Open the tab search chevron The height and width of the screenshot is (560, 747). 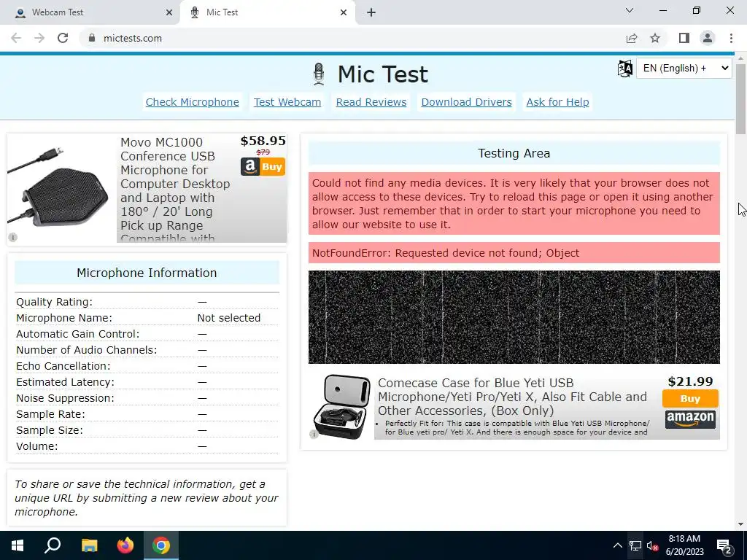[x=630, y=10]
